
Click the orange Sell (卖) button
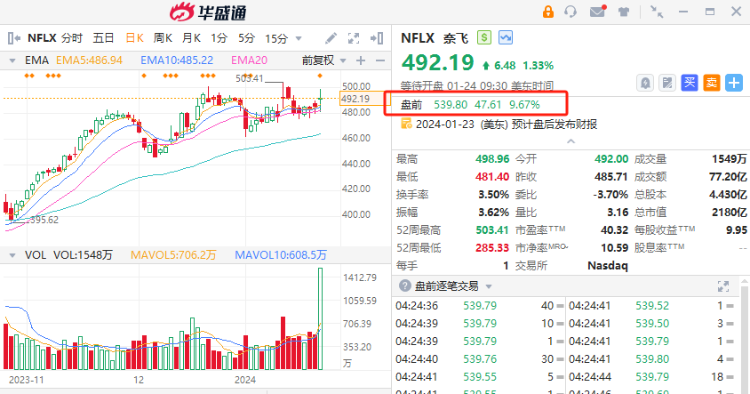pos(711,83)
